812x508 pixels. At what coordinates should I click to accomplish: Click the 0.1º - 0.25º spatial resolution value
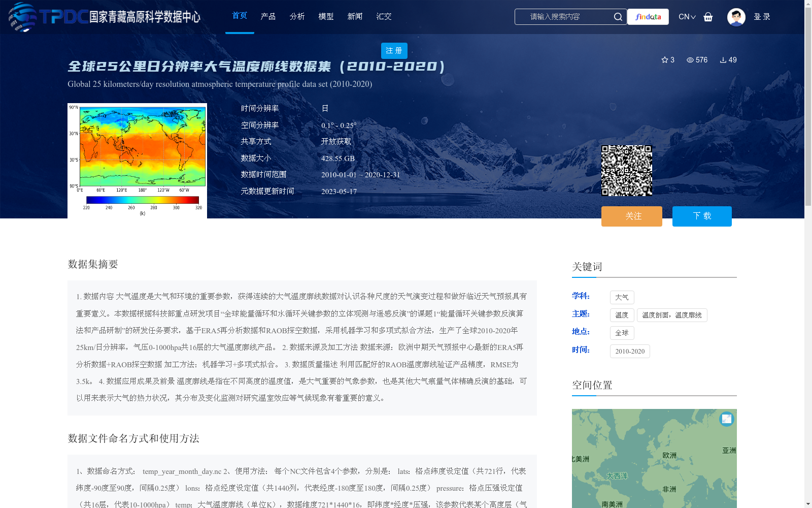point(339,125)
